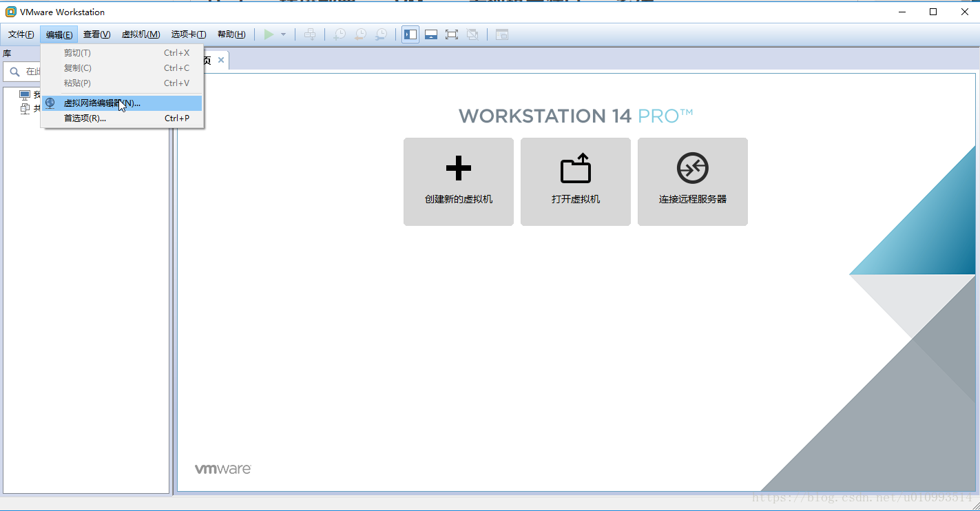980x511 pixels.
Task: Click the globe icon of Virtual Network Editor
Action: pyautogui.click(x=50, y=103)
